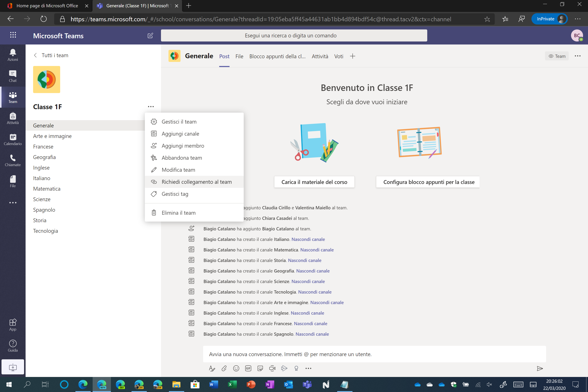Open the Voti tab
This screenshot has height=392, width=588.
coord(338,56)
